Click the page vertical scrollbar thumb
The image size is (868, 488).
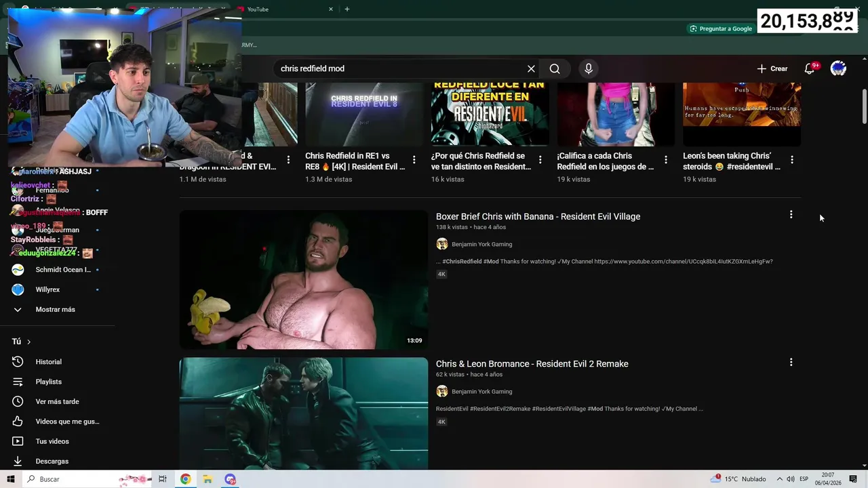(x=865, y=106)
